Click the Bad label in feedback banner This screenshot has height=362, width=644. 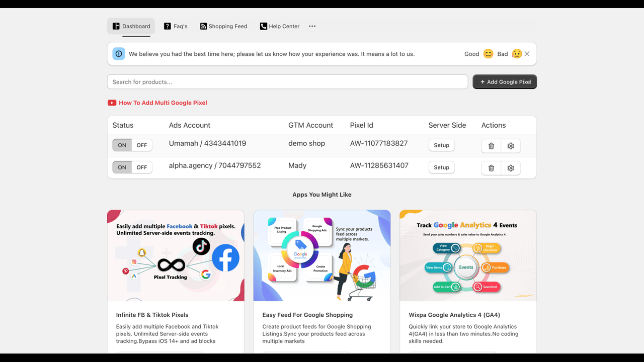tap(503, 54)
